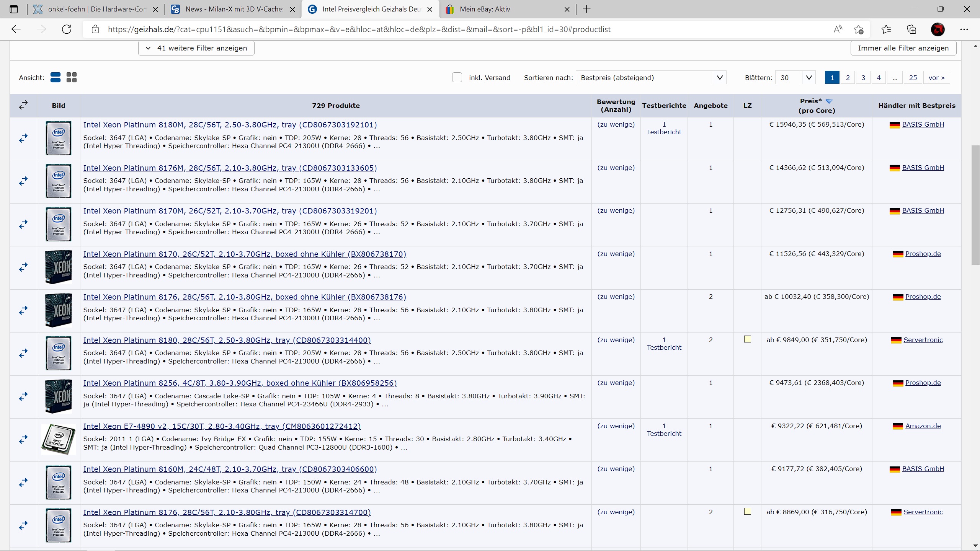
Task: Enable inkl. Versand checkbox
Action: (457, 77)
